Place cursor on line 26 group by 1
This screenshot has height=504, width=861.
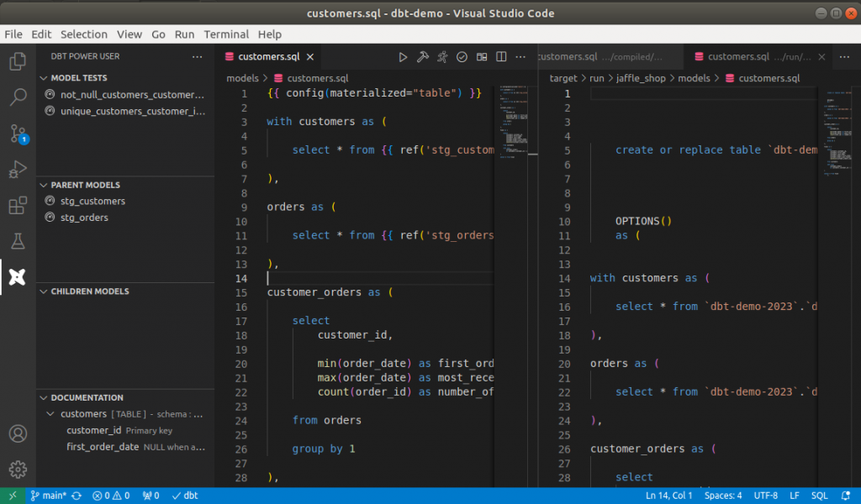point(324,449)
